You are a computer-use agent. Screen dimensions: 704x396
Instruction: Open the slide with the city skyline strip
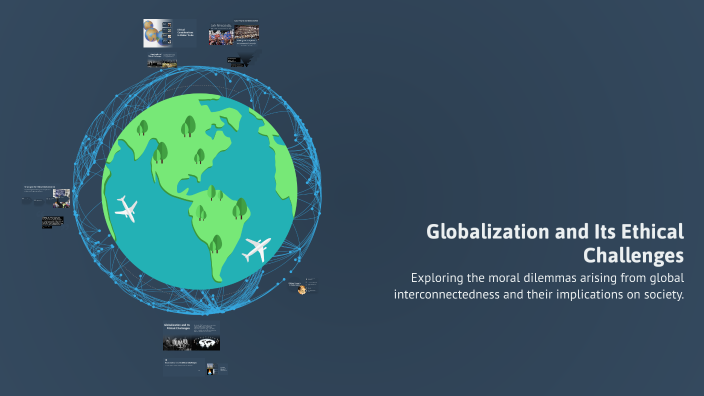click(162, 60)
